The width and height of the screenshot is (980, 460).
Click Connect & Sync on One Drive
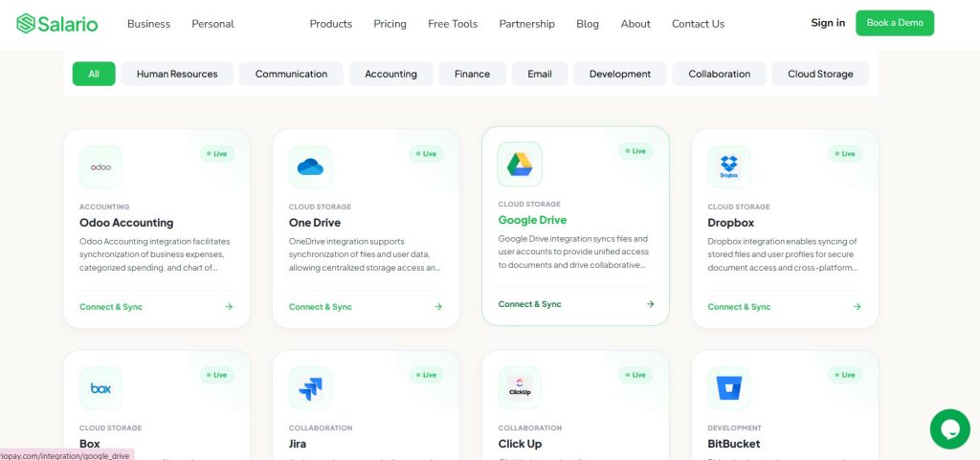(x=320, y=306)
